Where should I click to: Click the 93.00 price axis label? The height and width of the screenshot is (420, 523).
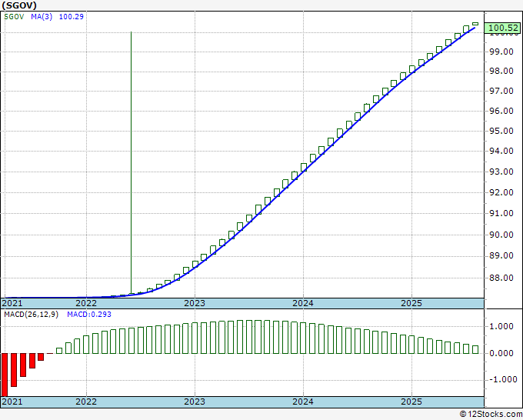click(501, 172)
